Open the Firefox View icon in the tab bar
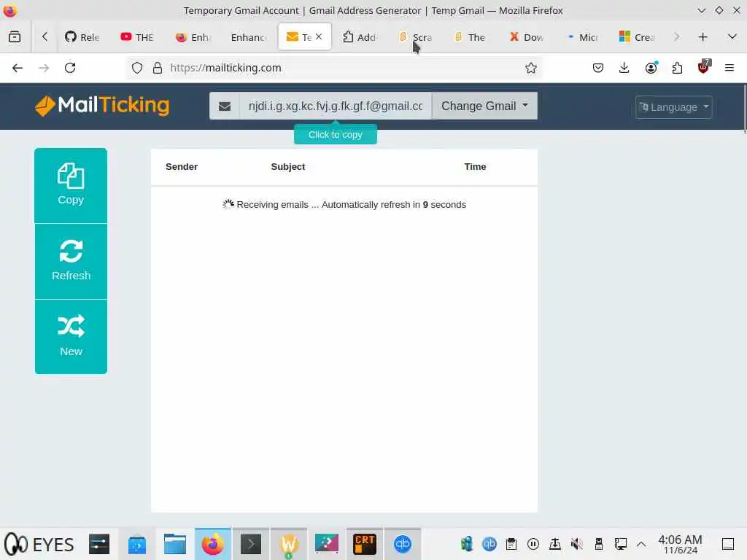 coord(15,36)
